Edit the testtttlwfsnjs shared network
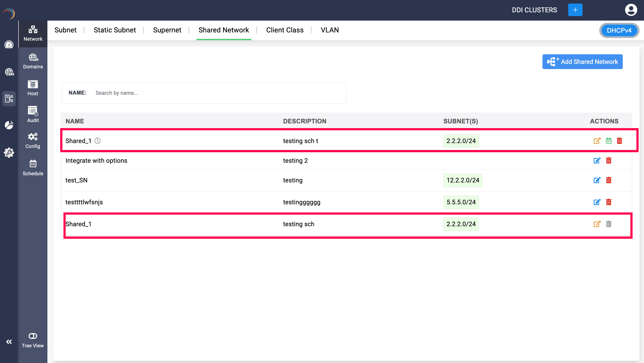 (597, 202)
